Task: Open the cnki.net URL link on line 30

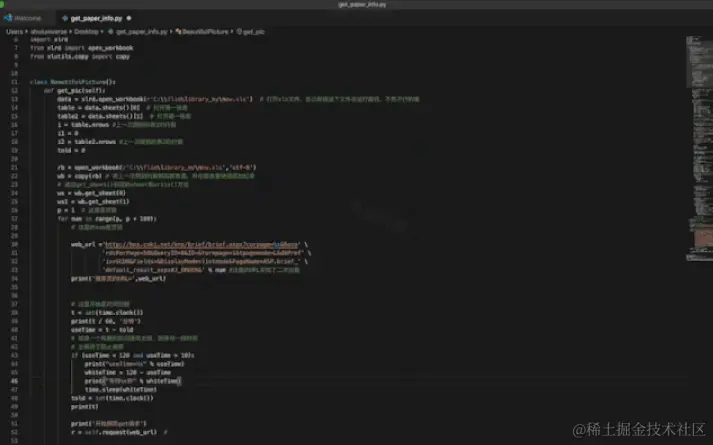Action: pyautogui.click(x=202, y=245)
